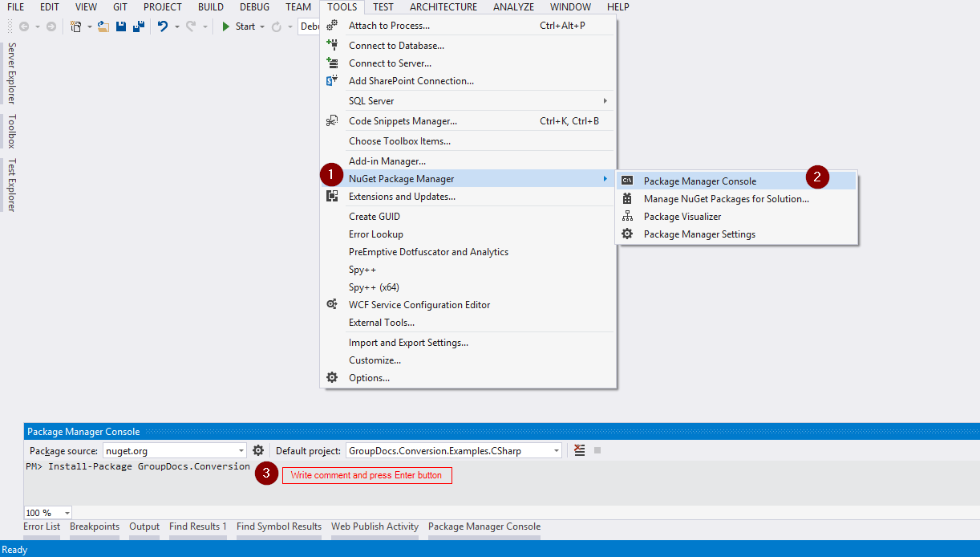
Task: Select Import and Export Settings entry
Action: (x=468, y=343)
